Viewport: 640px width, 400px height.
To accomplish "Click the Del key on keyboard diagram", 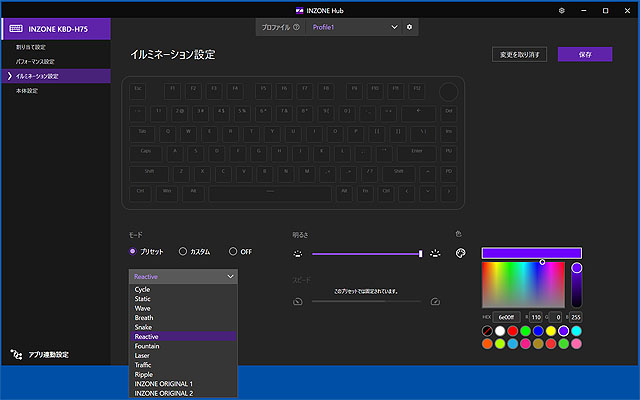I will pos(449,114).
